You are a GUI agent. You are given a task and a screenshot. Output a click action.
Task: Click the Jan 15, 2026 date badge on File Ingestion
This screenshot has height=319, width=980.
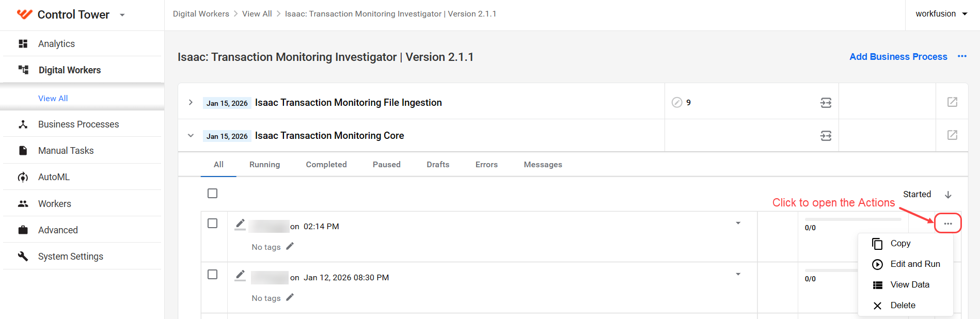tap(227, 103)
